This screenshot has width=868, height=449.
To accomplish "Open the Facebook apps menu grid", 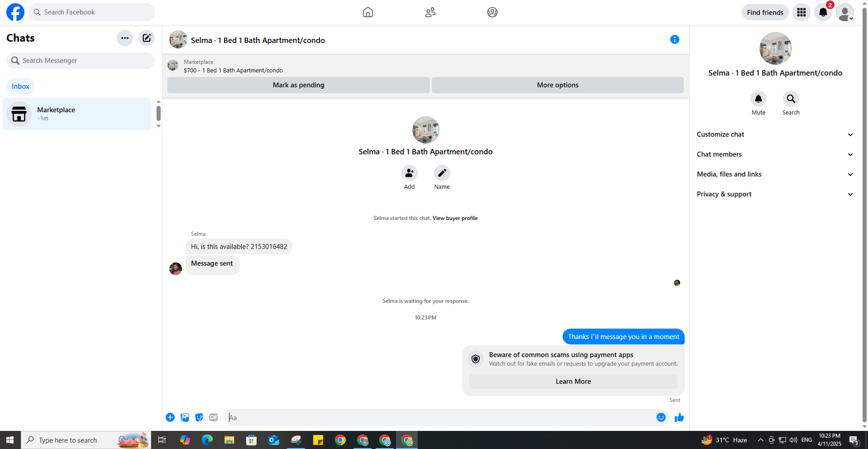I will [801, 12].
